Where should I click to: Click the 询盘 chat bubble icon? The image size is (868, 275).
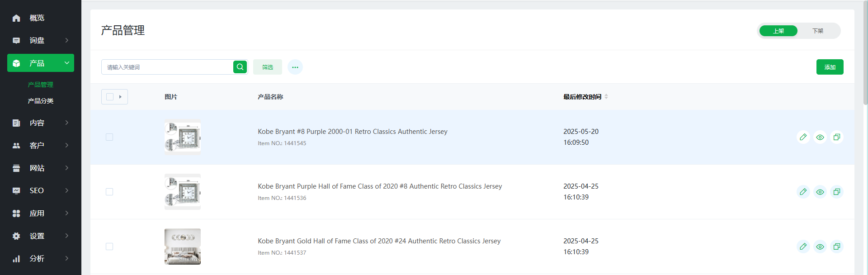[x=16, y=41]
